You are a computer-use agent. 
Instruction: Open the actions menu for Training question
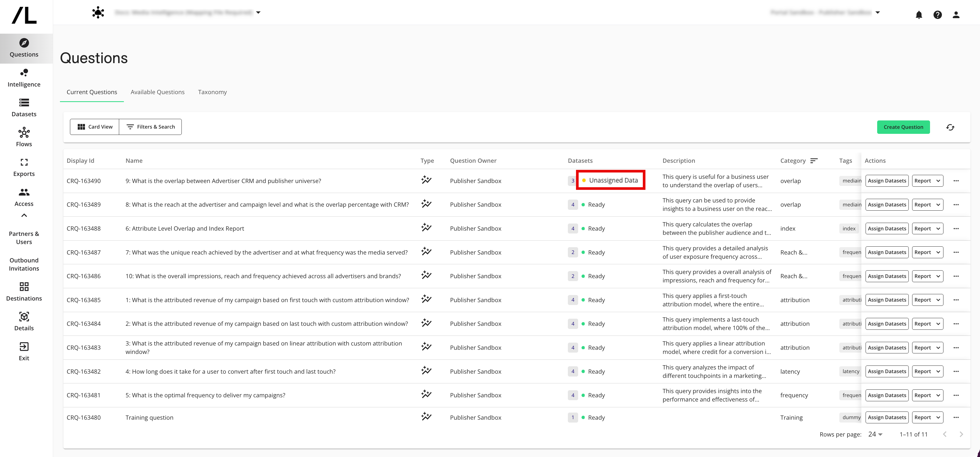pos(956,417)
